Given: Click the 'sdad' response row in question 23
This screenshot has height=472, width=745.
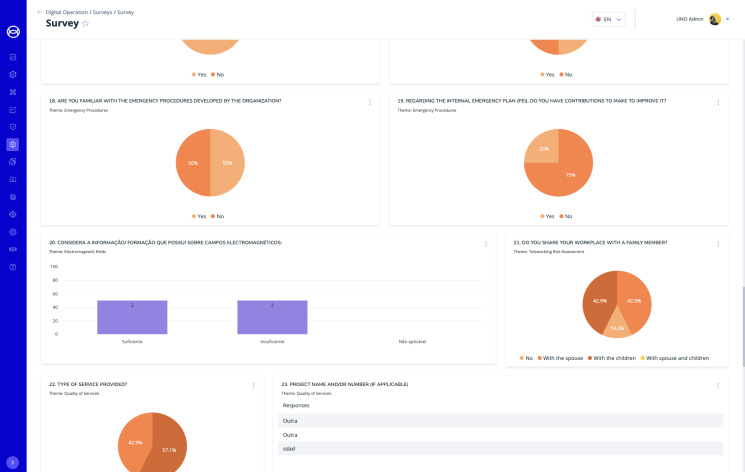Looking at the screenshot, I should (x=500, y=449).
